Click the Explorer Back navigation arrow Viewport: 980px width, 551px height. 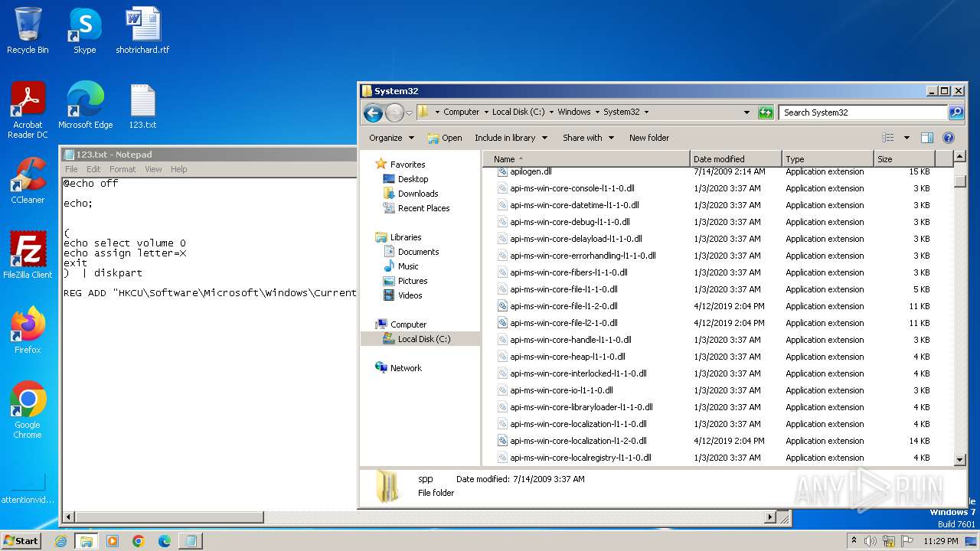point(373,112)
